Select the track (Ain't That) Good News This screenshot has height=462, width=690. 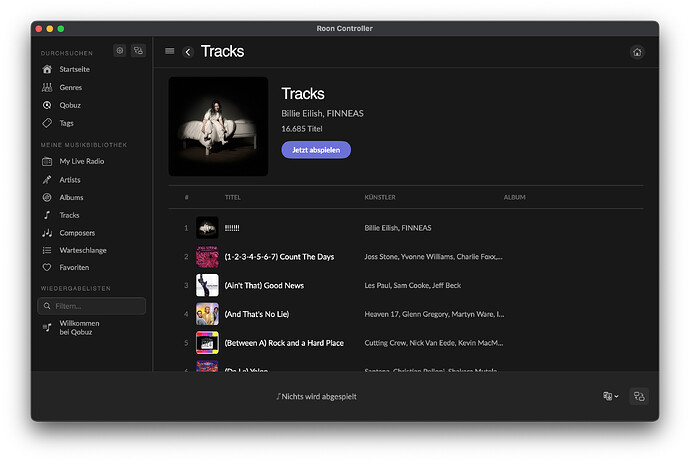pos(264,285)
